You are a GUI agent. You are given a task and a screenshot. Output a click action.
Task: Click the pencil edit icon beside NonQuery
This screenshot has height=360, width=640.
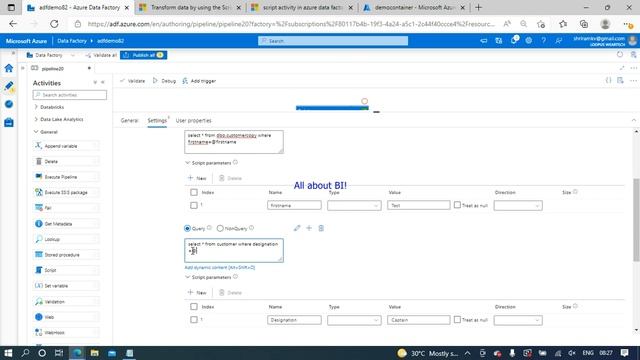[x=297, y=228]
